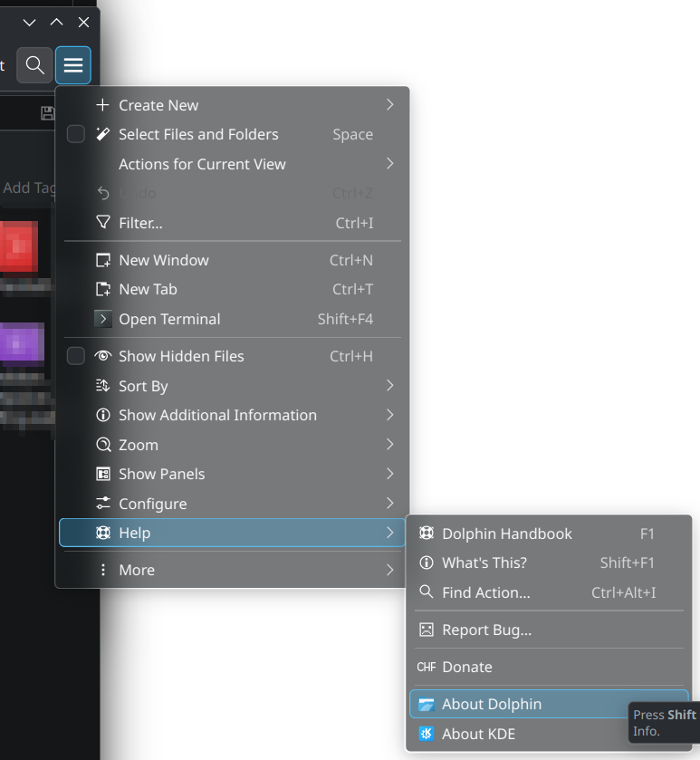Screen dimensions: 700x760
Task: Toggle the Show Hidden Files checkbox
Action: 76,356
